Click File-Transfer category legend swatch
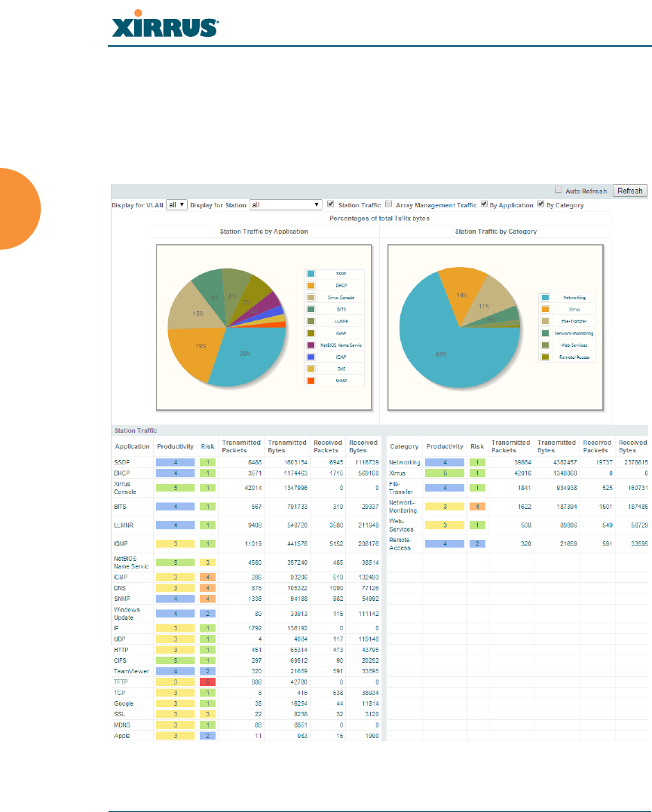 [x=545, y=321]
